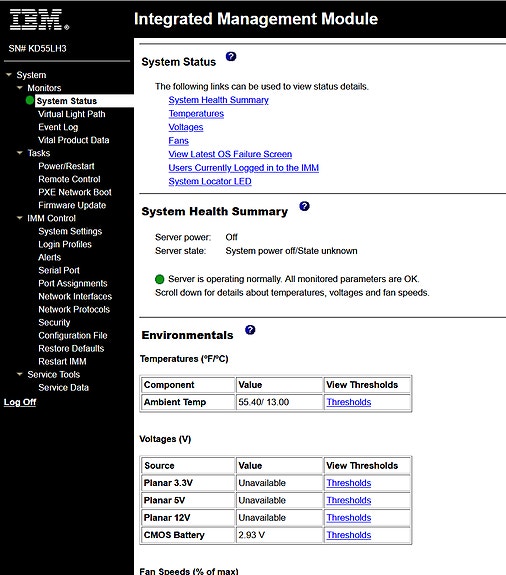Open View Latest OS Failure Screen link

230,154
